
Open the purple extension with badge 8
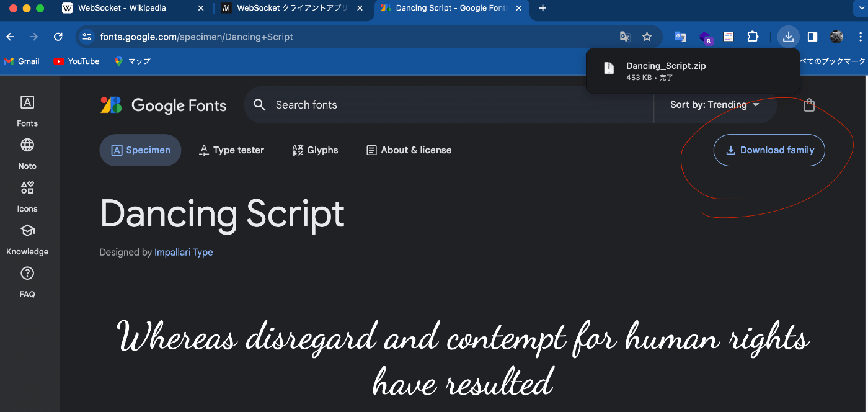pos(705,37)
